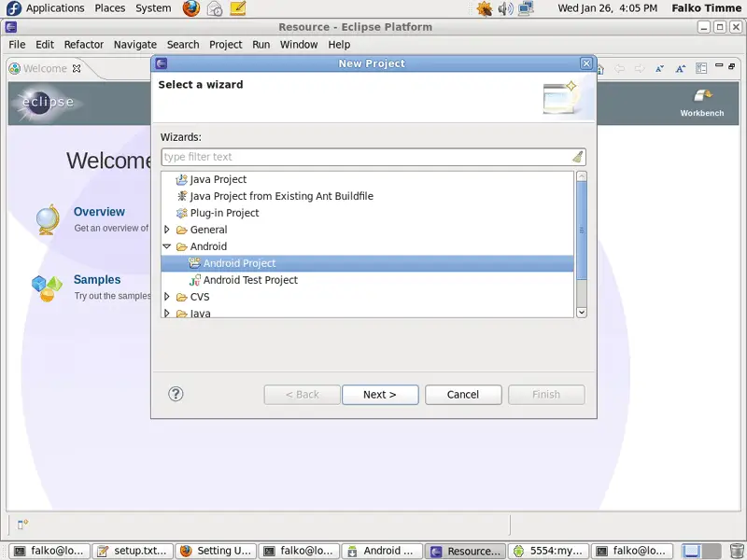747x560 pixels.
Task: Switch to the Firefox 'Setting U...' taskbar window
Action: 216,551
